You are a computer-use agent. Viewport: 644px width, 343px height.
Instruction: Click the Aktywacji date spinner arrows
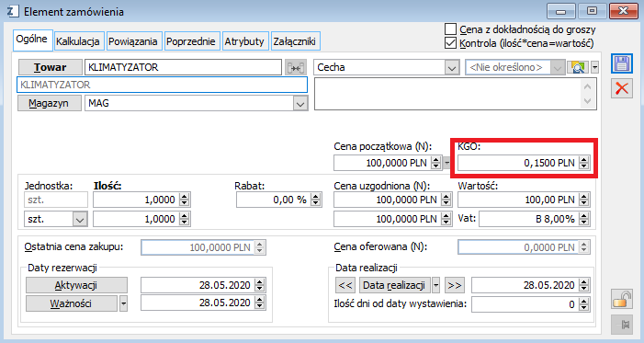click(x=259, y=285)
